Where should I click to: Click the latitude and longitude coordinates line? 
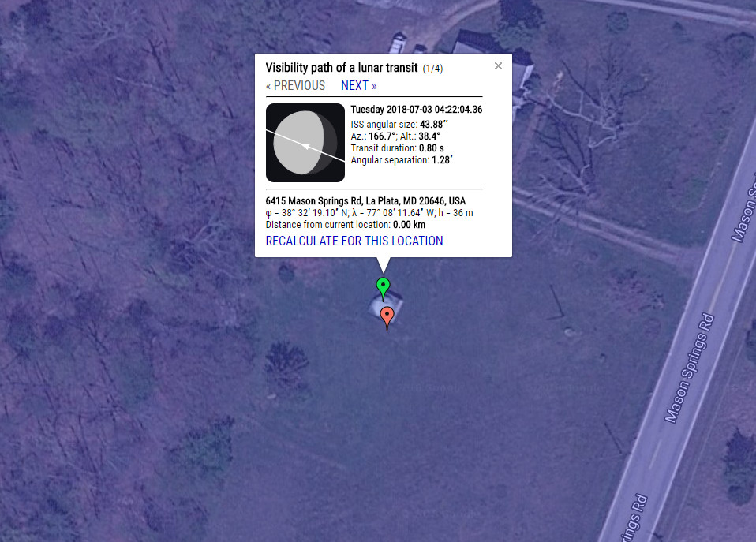click(369, 213)
